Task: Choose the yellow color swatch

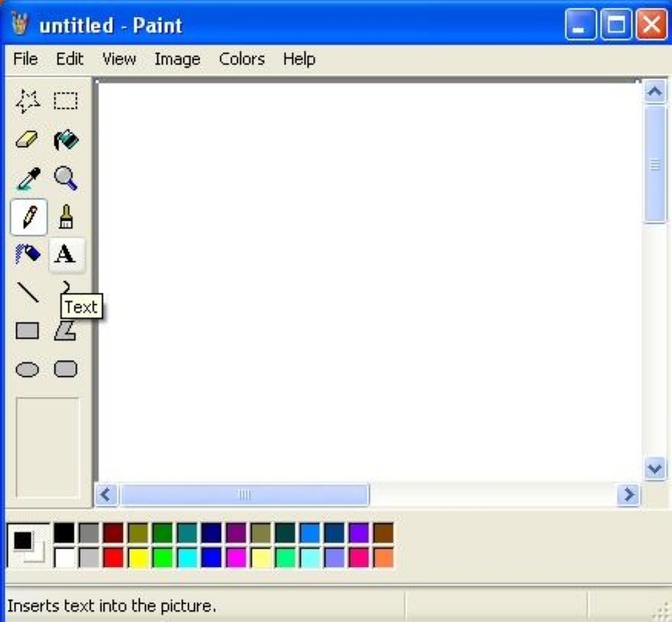Action: pos(138,558)
